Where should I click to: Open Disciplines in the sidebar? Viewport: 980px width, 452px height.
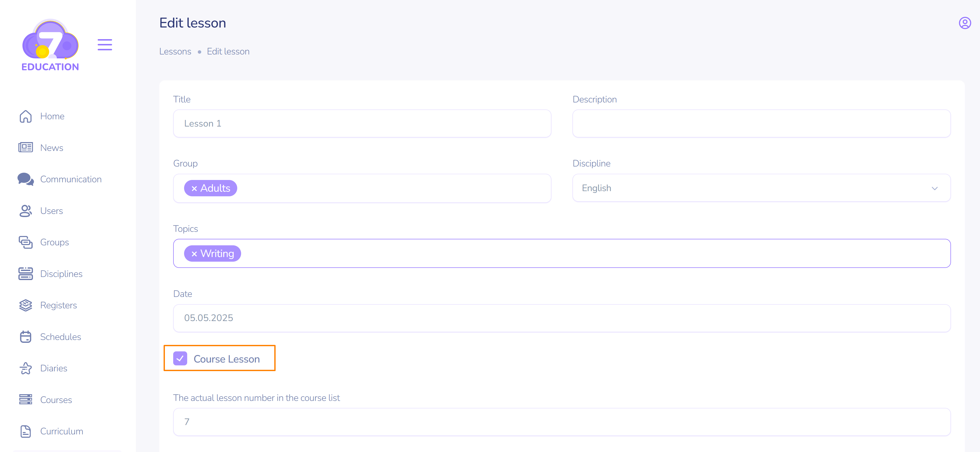tap(61, 274)
